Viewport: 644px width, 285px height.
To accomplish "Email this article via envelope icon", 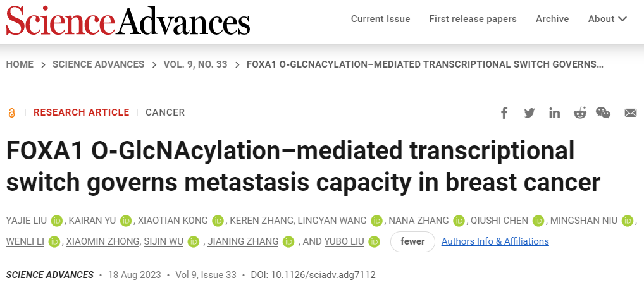I will tap(630, 113).
